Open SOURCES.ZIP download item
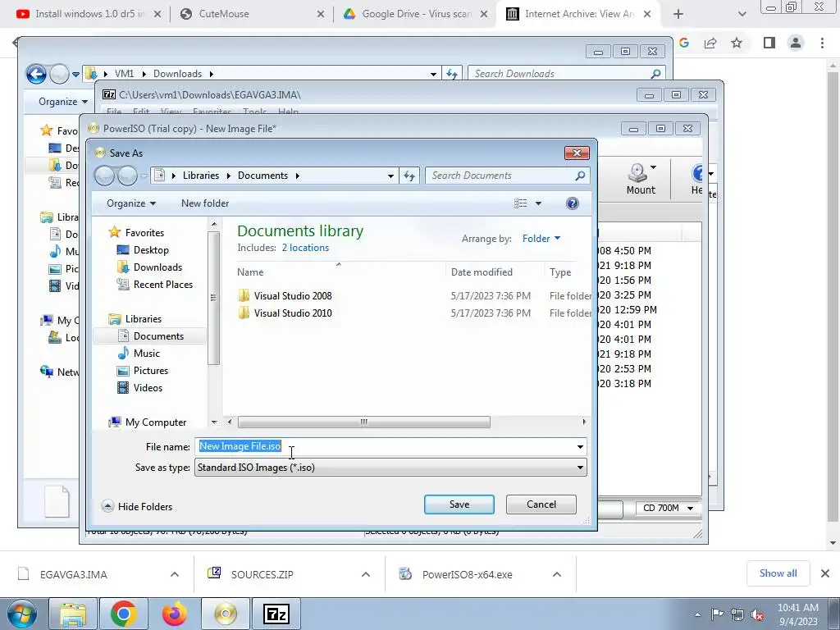This screenshot has height=630, width=840. click(x=262, y=574)
